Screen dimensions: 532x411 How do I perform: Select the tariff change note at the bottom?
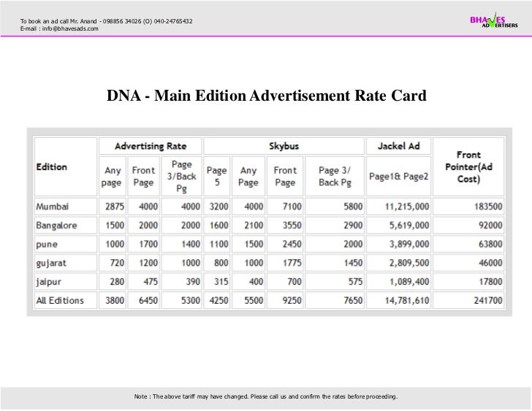(266, 396)
